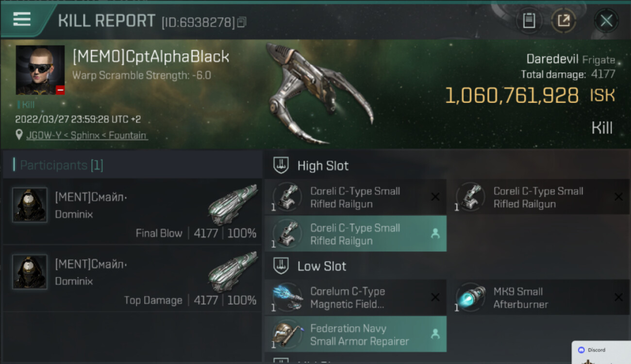Click the top-right Coreli Railgun entry
Image resolution: width=631 pixels, height=364 pixels.
point(538,197)
